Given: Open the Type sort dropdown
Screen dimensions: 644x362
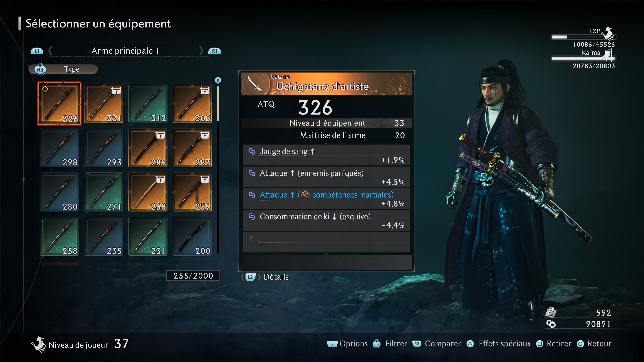Looking at the screenshot, I should (x=63, y=69).
